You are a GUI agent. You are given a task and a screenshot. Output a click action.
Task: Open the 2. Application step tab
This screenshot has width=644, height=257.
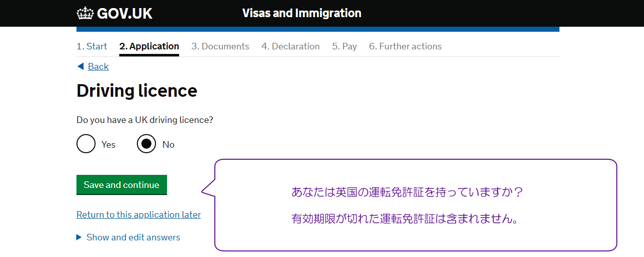click(149, 46)
